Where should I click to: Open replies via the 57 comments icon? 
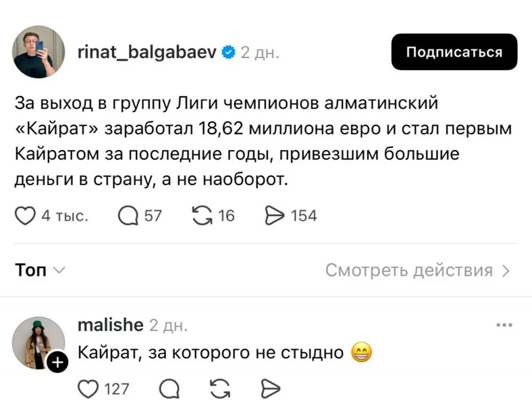128,216
